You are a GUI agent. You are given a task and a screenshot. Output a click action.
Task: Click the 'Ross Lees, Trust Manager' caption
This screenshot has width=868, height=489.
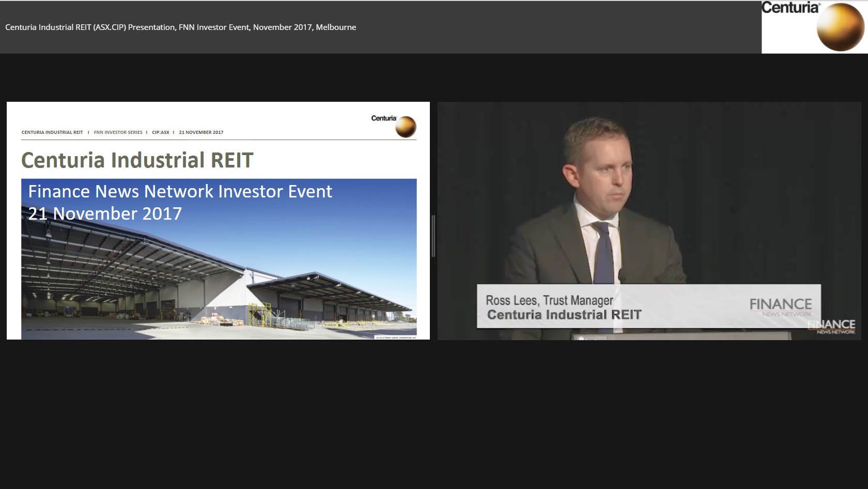549,300
